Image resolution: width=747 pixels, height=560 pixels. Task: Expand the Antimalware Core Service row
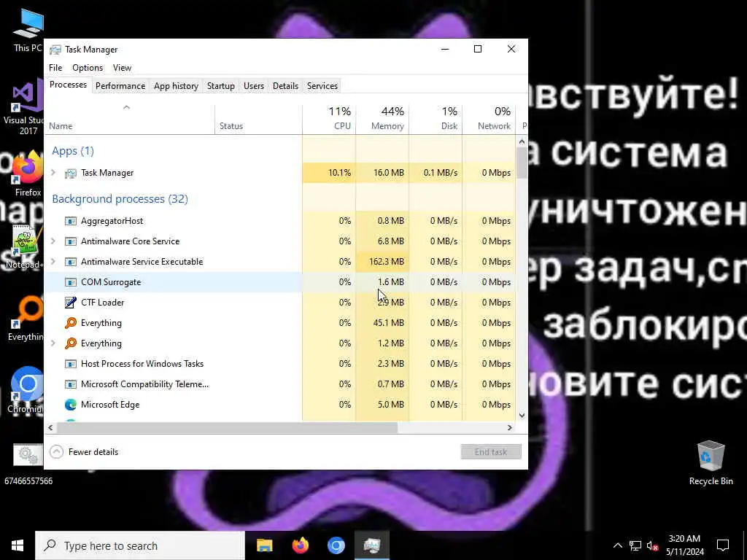coord(53,241)
